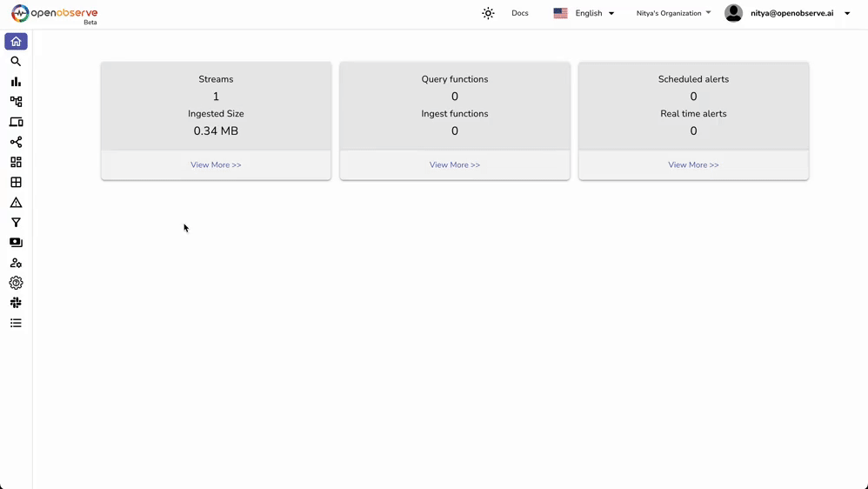Viewport: 868px width, 489px height.
Task: Open Ingestion stacked-screen icon in sidebar
Action: pyautogui.click(x=16, y=243)
